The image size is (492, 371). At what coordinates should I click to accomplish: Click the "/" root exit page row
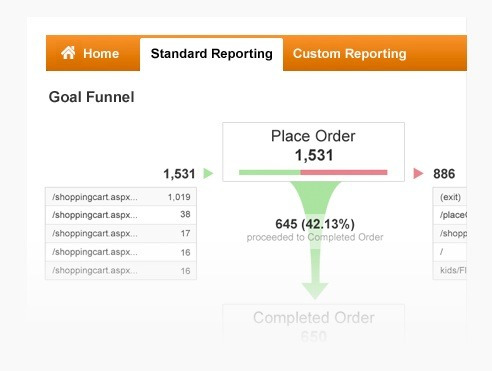(449, 252)
